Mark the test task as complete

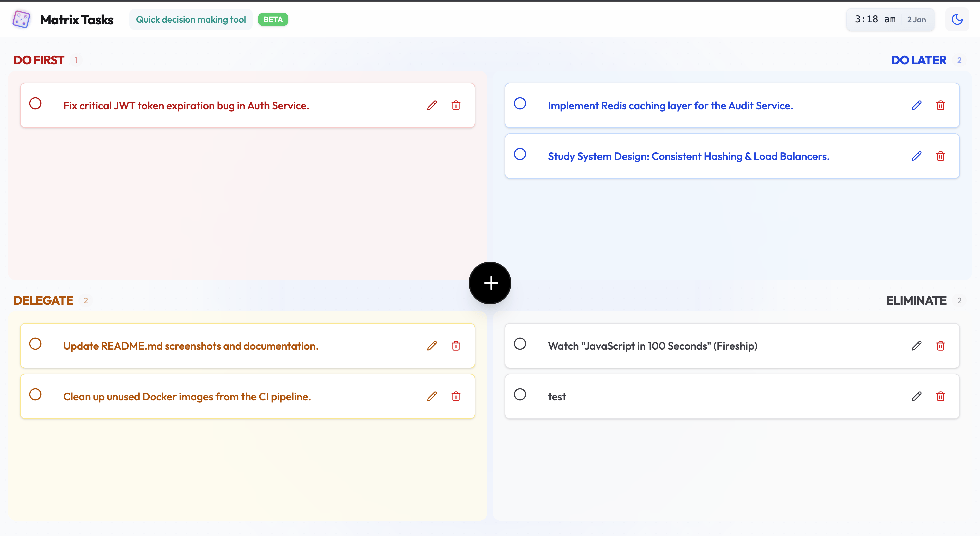(520, 394)
